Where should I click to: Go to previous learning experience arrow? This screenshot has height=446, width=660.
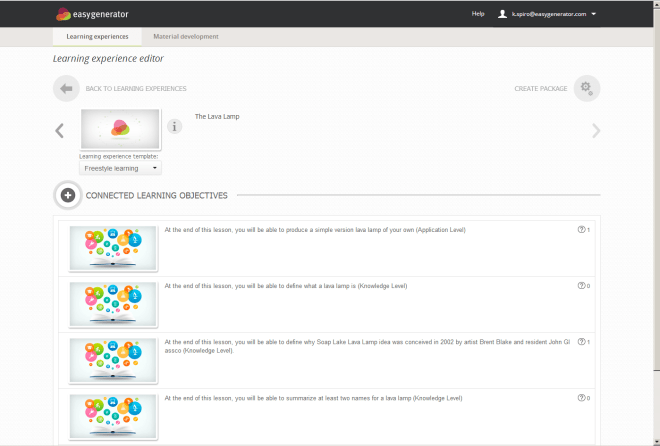pos(59,130)
